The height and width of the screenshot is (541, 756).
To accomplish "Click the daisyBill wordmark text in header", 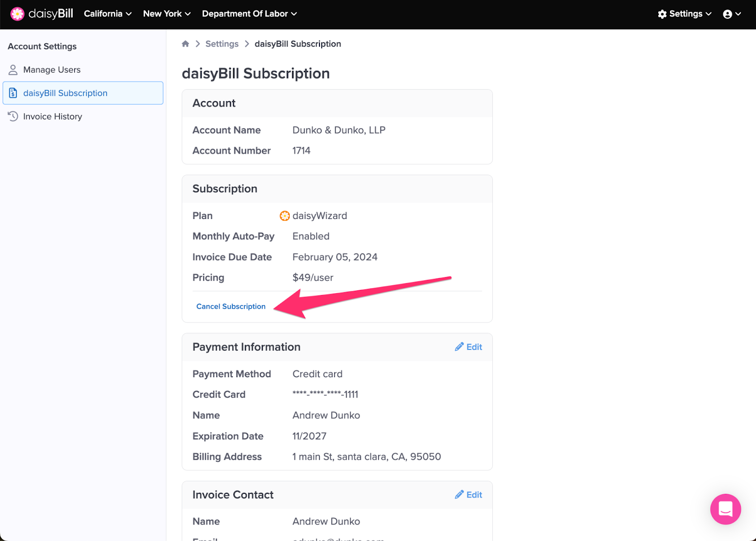I will tap(51, 14).
